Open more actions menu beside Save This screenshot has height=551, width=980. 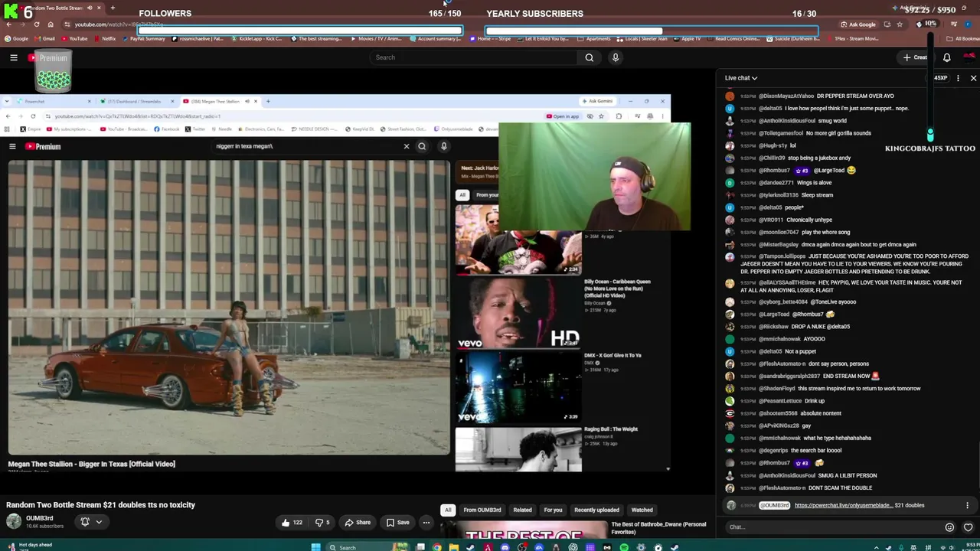[x=426, y=523]
